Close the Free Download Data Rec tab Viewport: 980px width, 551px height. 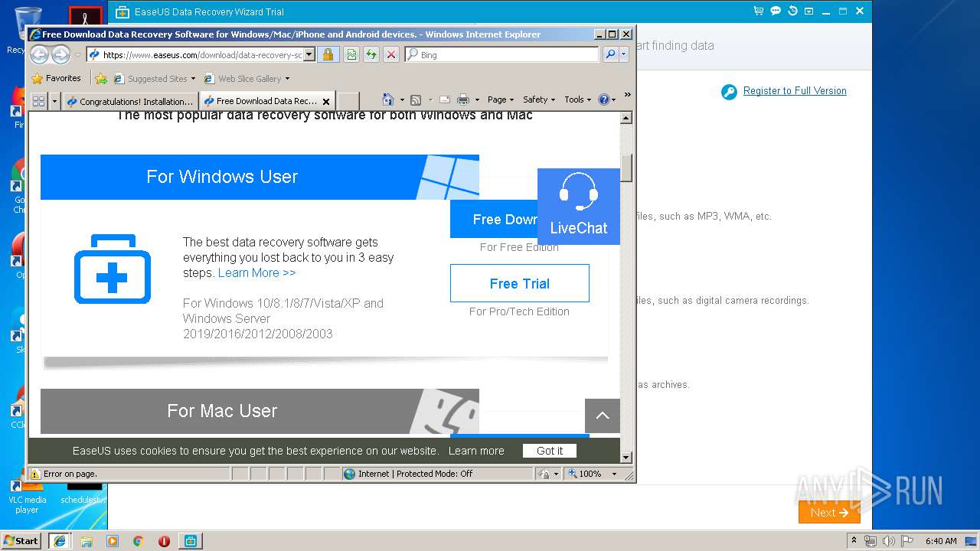326,101
